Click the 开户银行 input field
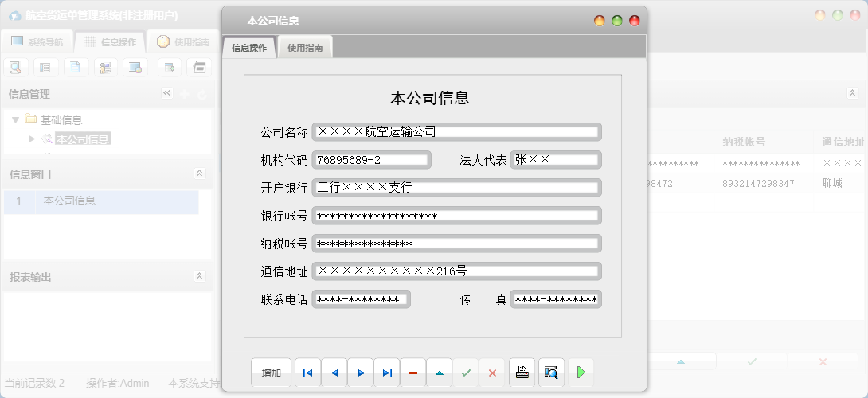Image resolution: width=868 pixels, height=398 pixels. click(x=457, y=188)
